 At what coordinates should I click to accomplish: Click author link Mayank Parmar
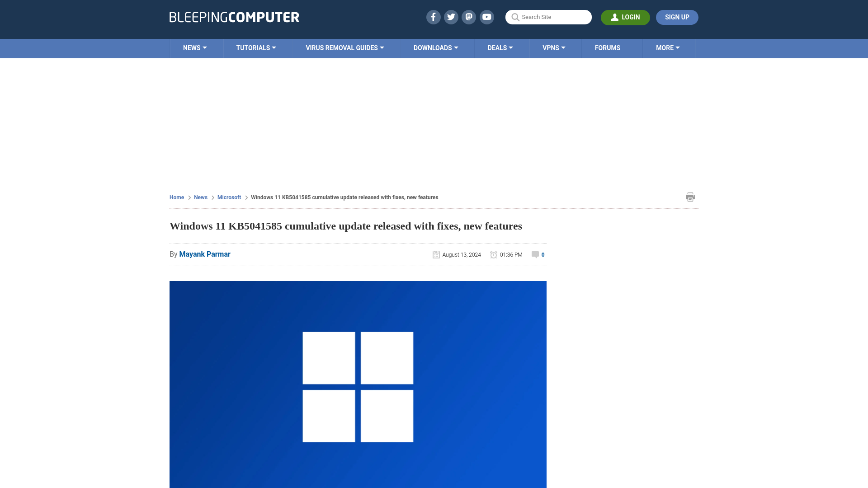pos(204,254)
